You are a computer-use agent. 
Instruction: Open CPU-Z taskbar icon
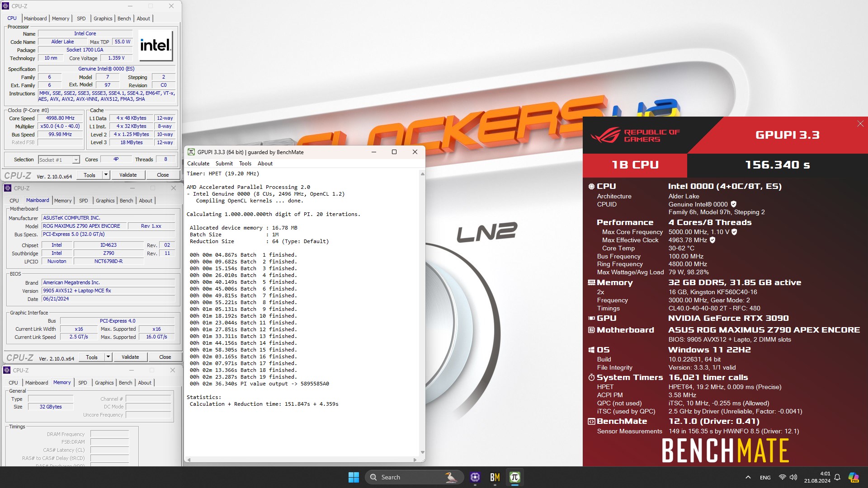point(475,477)
